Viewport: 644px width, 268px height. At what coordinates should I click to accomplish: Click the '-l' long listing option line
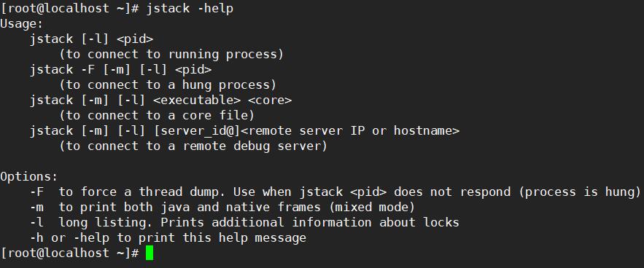tap(244, 223)
